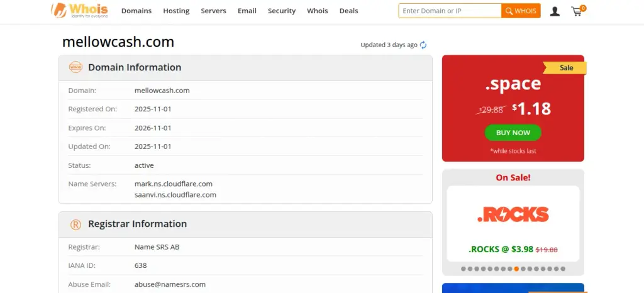Select the Registered On date 2025-11-01
The width and height of the screenshot is (644, 293).
[x=153, y=109]
